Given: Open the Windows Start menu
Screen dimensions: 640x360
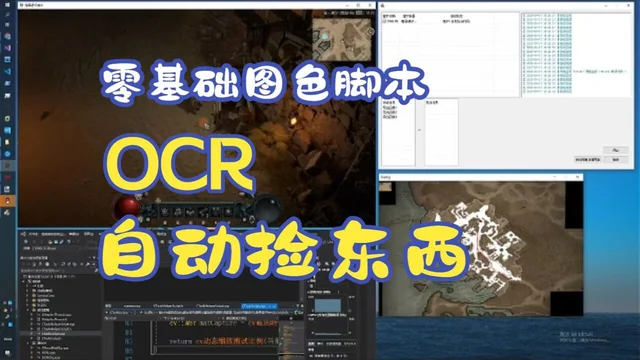Looking at the screenshot, I should click(x=7, y=4).
